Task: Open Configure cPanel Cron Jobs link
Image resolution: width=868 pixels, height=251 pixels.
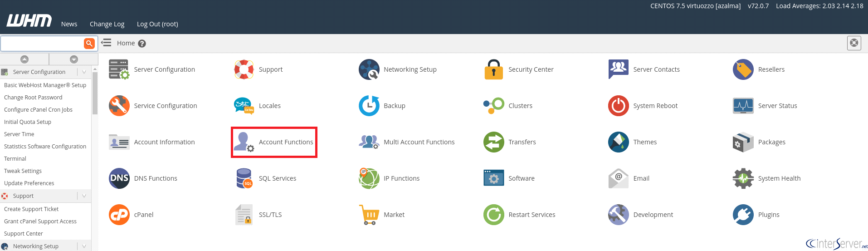Action: pyautogui.click(x=38, y=109)
